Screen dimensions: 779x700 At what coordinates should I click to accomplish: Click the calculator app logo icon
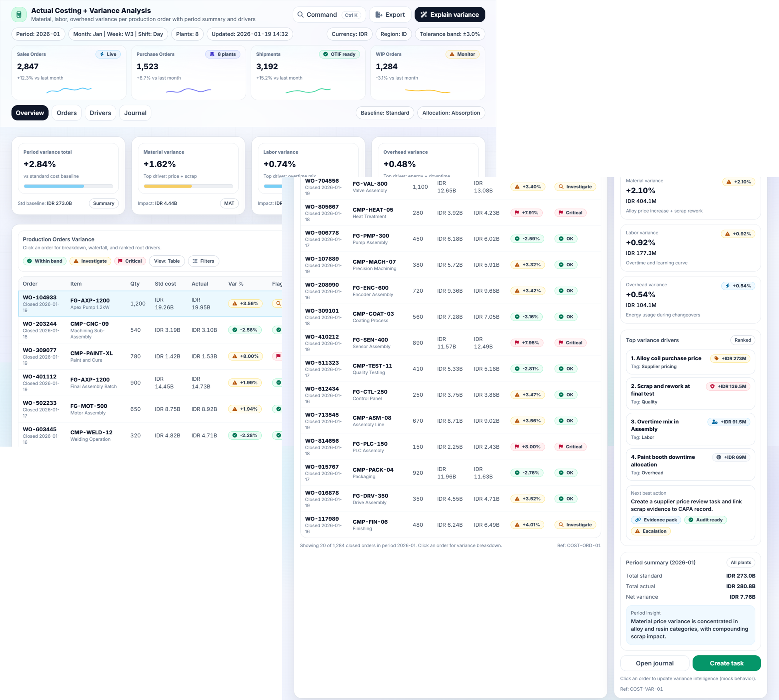click(19, 15)
